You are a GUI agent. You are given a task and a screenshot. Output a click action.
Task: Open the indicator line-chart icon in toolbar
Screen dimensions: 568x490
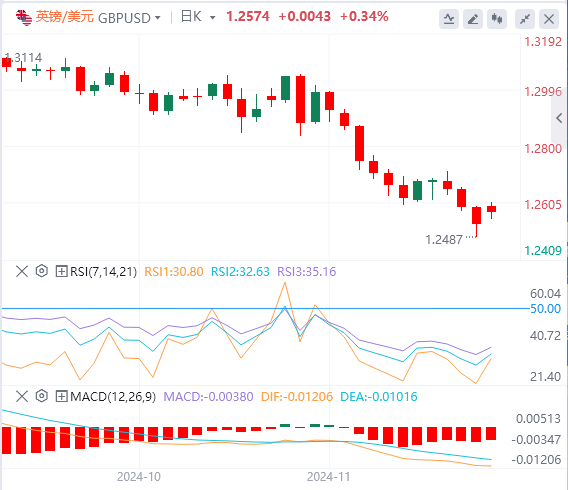(449, 19)
